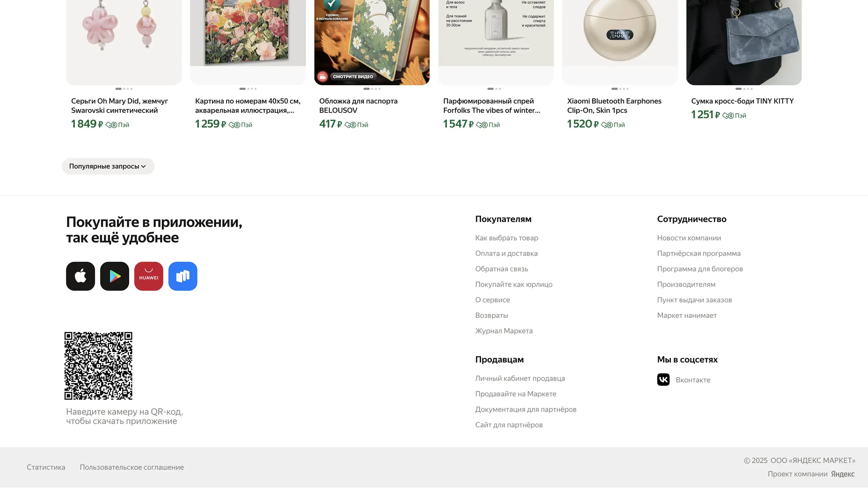Go to Личный кабинет продавца
868x488 pixels.
coord(520,378)
